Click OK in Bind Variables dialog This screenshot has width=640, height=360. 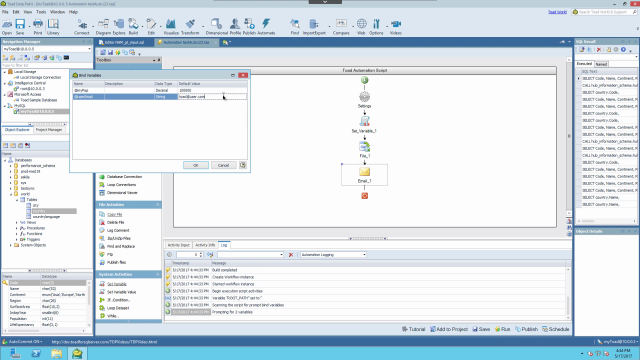point(196,165)
